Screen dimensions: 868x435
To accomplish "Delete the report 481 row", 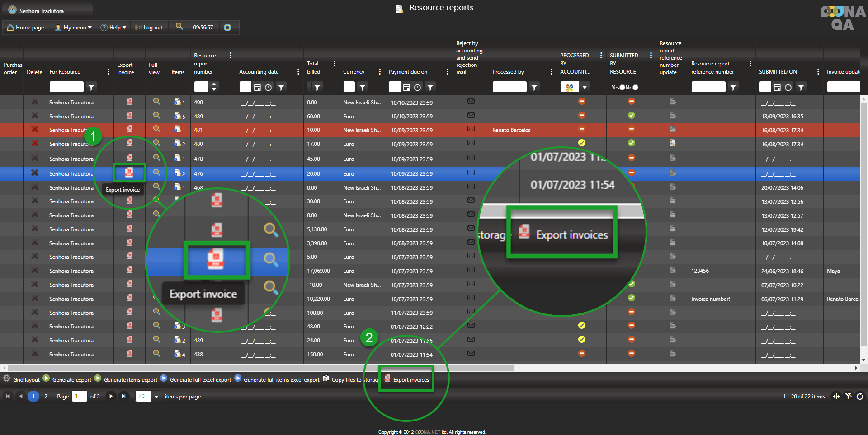I will point(34,130).
